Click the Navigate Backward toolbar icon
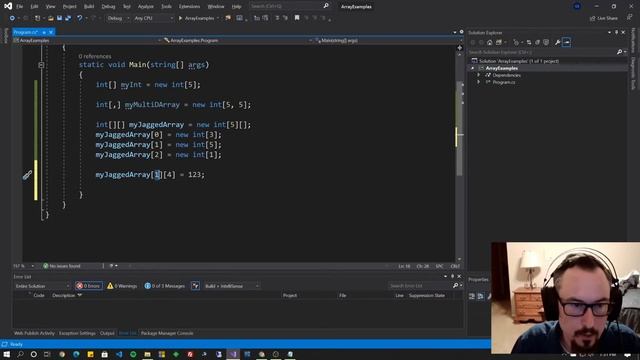This screenshot has height=360, width=640. click(12, 18)
